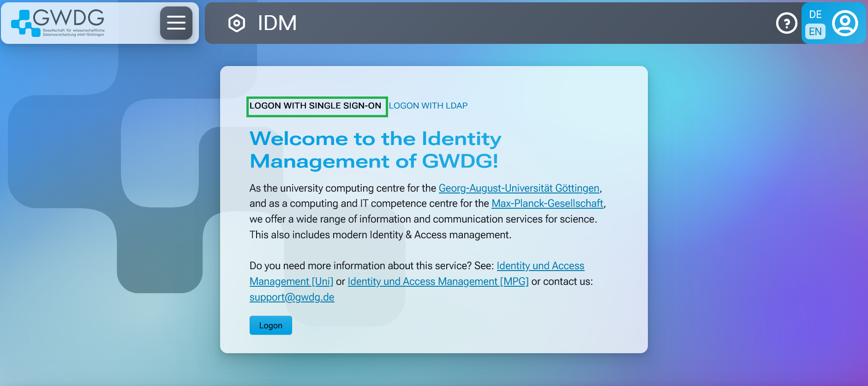Screen dimensions: 868x386
Task: Click the support@gwdg.de email link
Action: click(292, 297)
